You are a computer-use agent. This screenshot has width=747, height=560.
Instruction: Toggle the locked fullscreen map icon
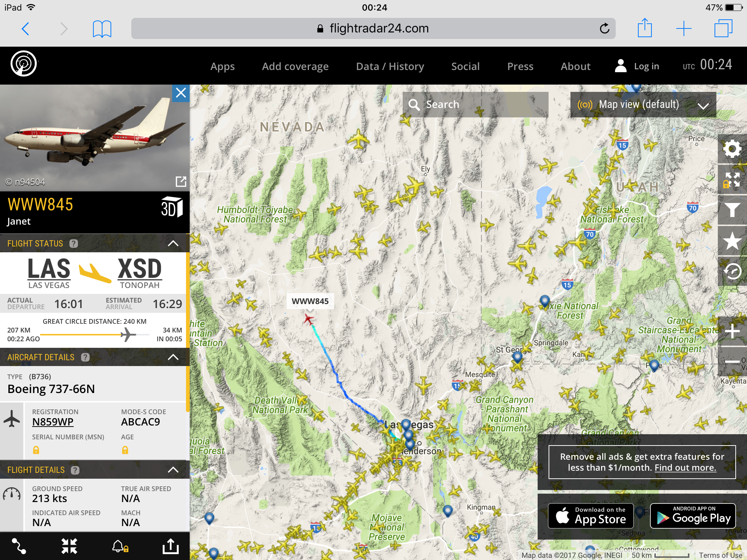tap(732, 180)
